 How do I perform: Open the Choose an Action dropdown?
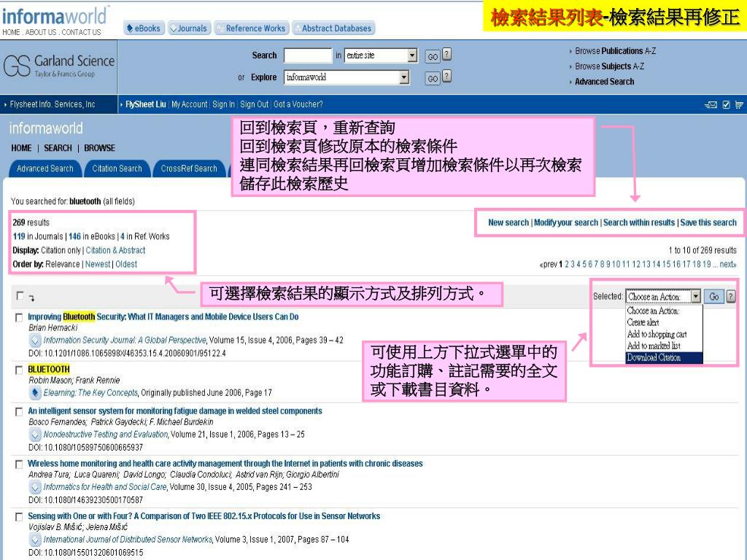coord(663,297)
